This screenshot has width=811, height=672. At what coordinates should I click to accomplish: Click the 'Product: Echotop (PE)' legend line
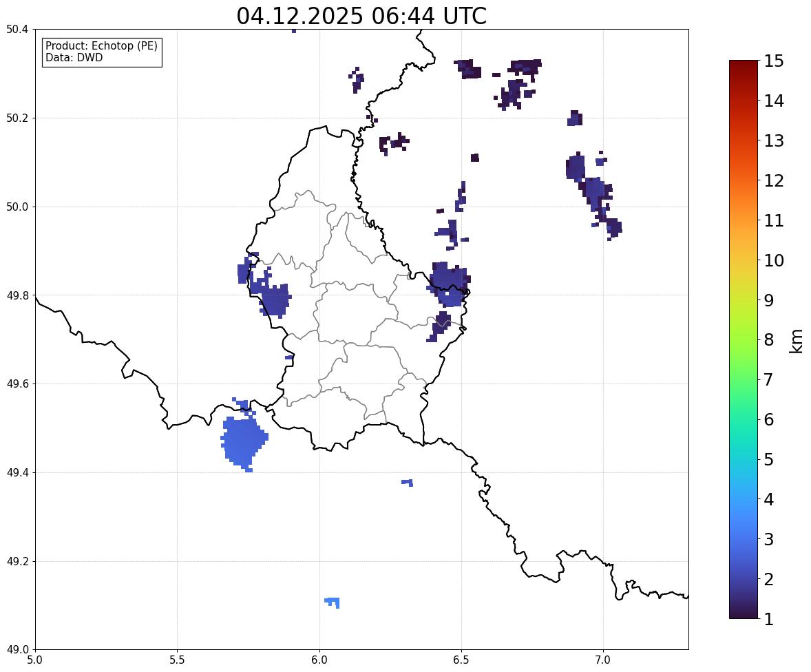[101, 46]
